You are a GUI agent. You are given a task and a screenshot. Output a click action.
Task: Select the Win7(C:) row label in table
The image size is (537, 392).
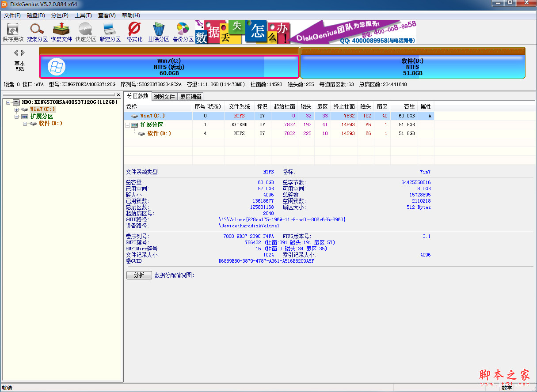click(152, 116)
